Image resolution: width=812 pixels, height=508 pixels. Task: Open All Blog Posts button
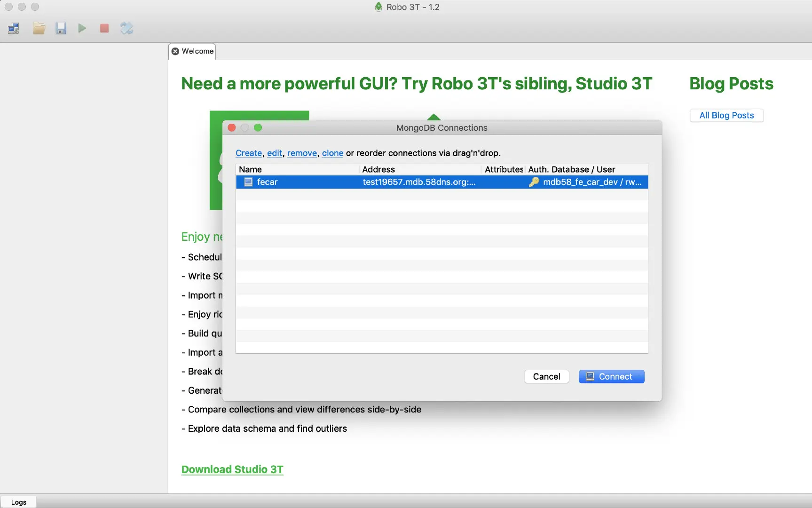[726, 115]
